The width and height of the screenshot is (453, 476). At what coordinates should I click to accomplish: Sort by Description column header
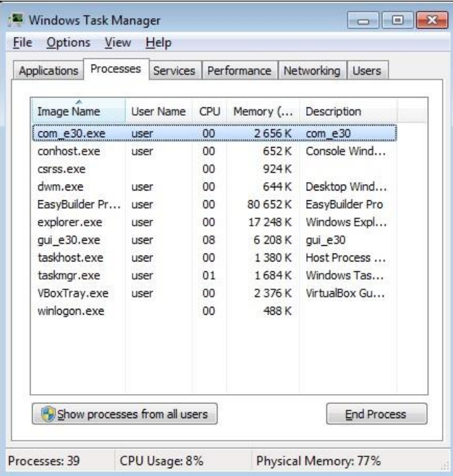(x=348, y=111)
